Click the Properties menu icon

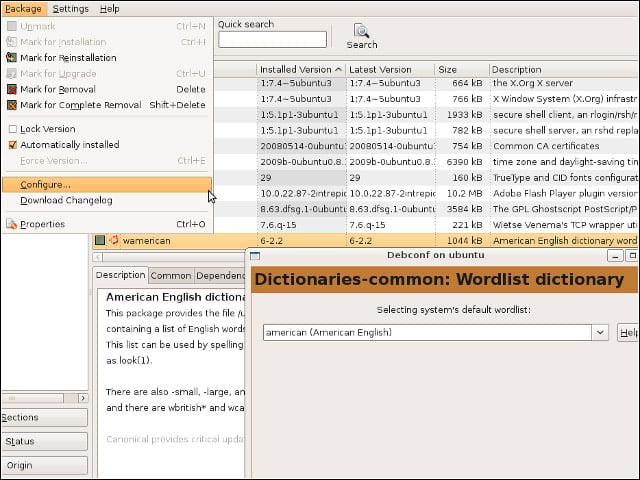click(x=12, y=224)
